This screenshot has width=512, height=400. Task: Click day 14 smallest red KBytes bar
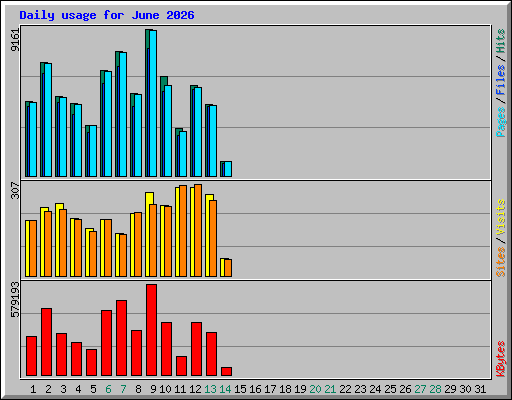[x=226, y=372]
